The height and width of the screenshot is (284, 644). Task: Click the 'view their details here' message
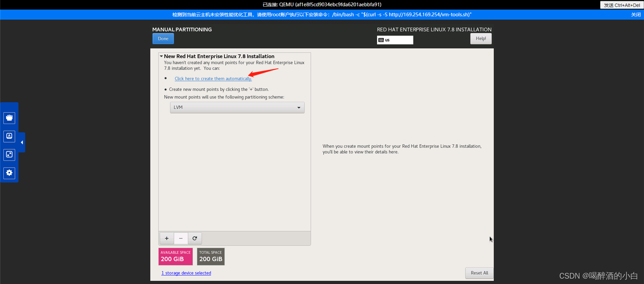402,149
